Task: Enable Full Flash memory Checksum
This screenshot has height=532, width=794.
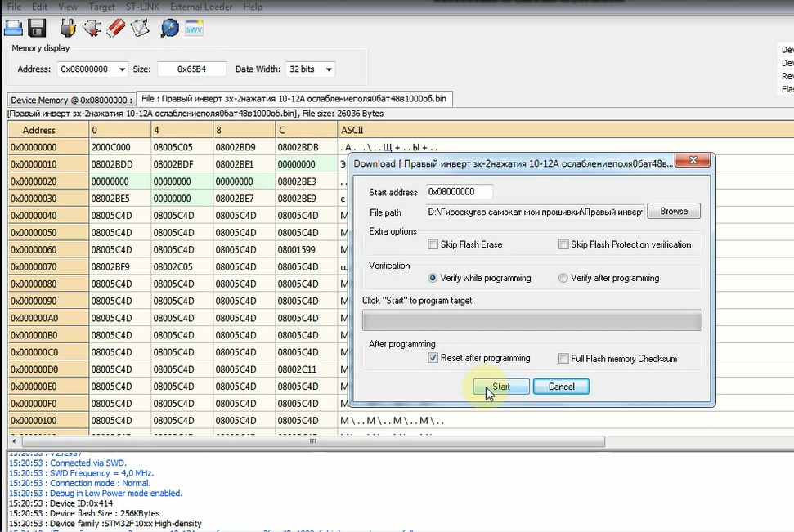Action: pyautogui.click(x=564, y=358)
